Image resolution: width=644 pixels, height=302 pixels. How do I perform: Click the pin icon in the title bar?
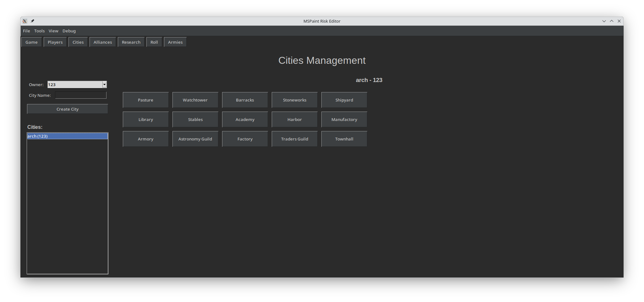coord(32,21)
